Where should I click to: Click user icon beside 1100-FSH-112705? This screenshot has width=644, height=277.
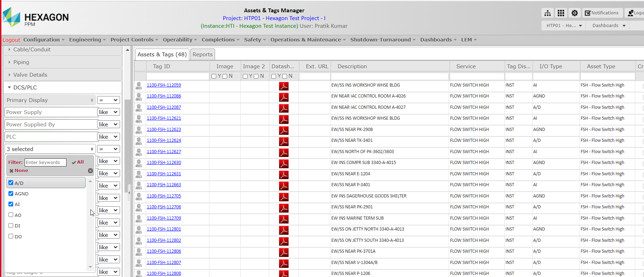coord(139,196)
